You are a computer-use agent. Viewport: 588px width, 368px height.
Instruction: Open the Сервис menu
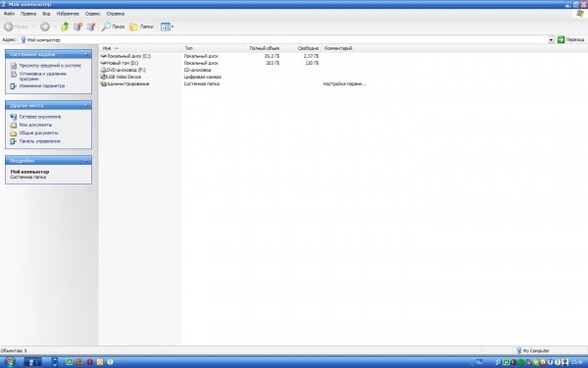(x=93, y=14)
